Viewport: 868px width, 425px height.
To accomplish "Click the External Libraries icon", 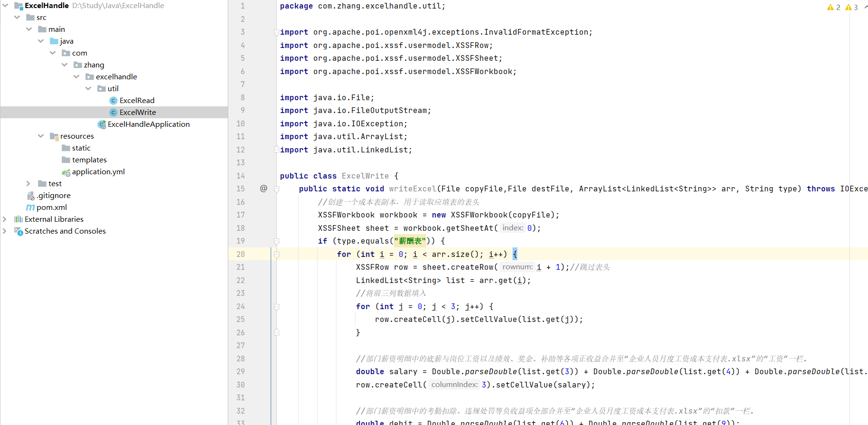I will pyautogui.click(x=19, y=219).
